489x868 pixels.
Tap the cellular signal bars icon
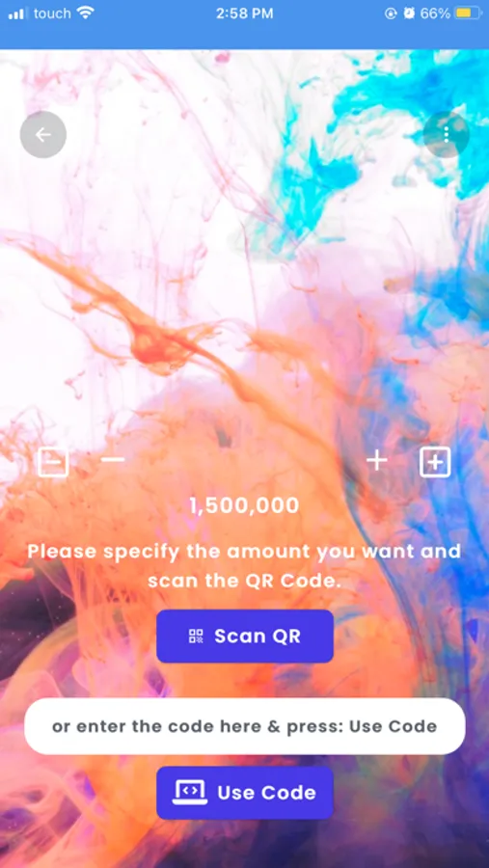18,14
